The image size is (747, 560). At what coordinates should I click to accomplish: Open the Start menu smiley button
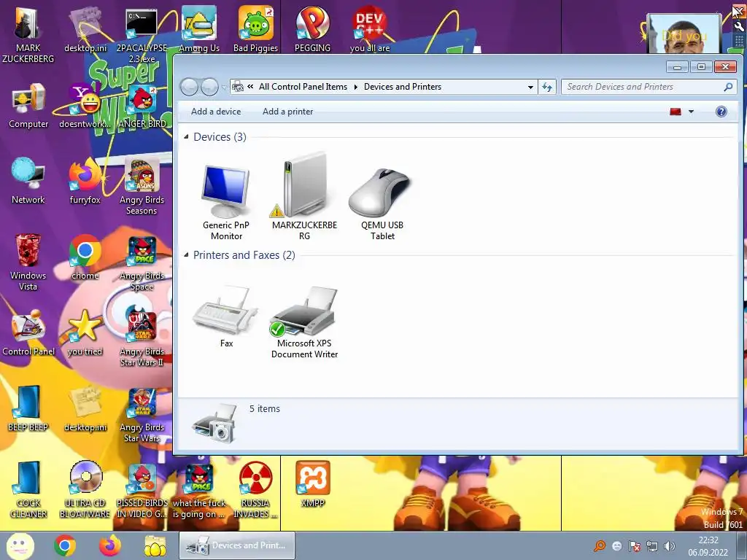coord(20,545)
